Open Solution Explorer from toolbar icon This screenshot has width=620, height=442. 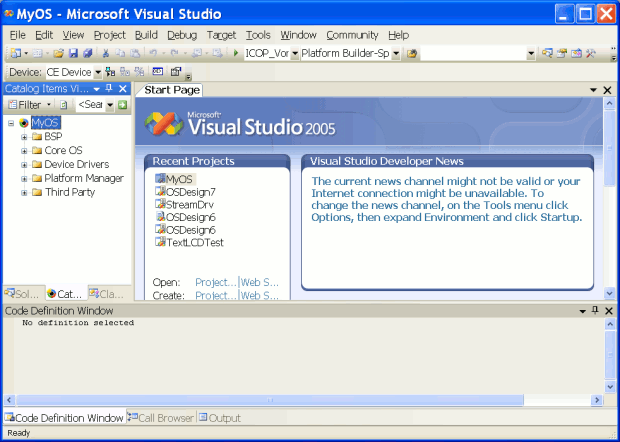pyautogui.click(x=547, y=53)
